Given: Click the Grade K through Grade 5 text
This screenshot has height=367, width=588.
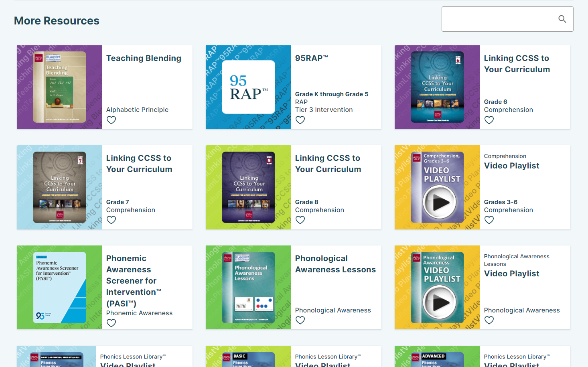Looking at the screenshot, I should coord(332,94).
